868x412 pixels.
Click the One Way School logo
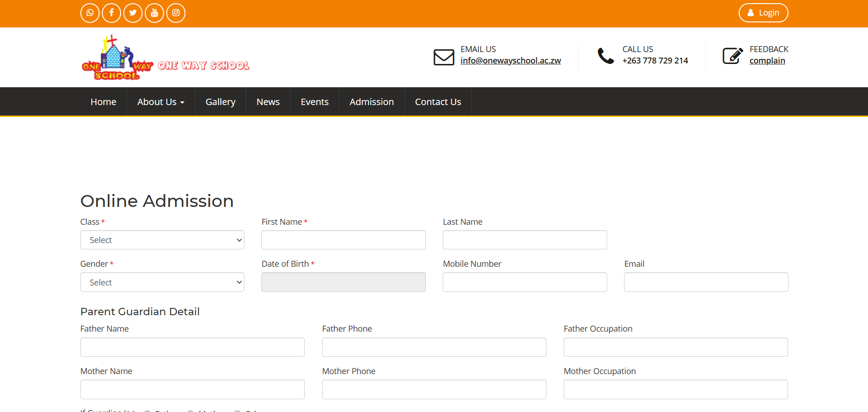point(165,58)
